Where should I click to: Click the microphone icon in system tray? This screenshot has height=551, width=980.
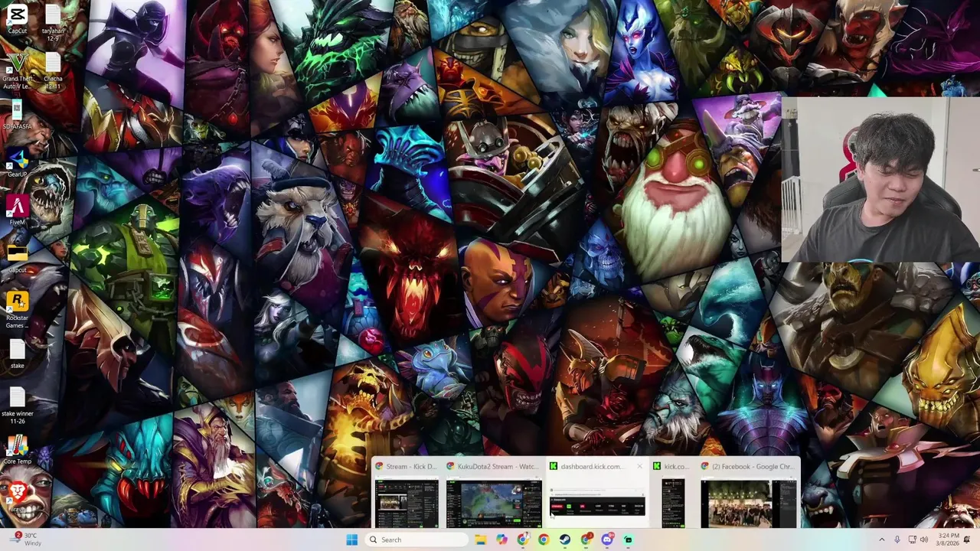897,540
